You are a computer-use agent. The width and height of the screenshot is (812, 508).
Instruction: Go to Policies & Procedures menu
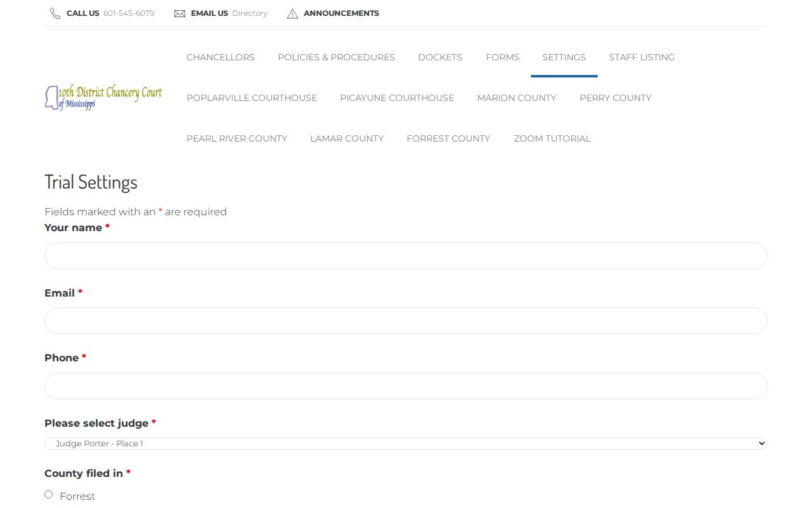point(336,57)
